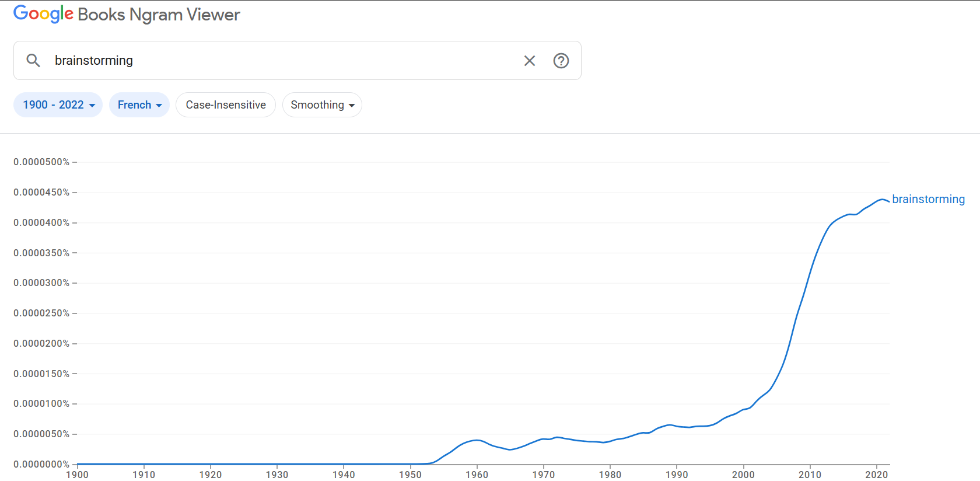Screen dimensions: 980x481
Task: Click the 0.0000050% y-axis label
Action: click(x=41, y=434)
